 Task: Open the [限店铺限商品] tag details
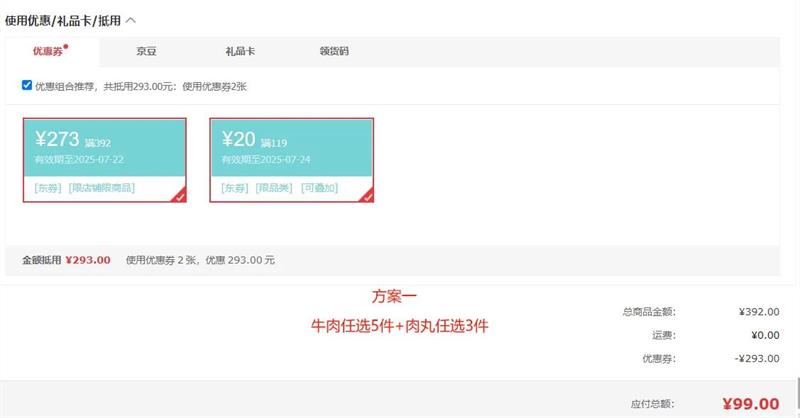pos(101,188)
